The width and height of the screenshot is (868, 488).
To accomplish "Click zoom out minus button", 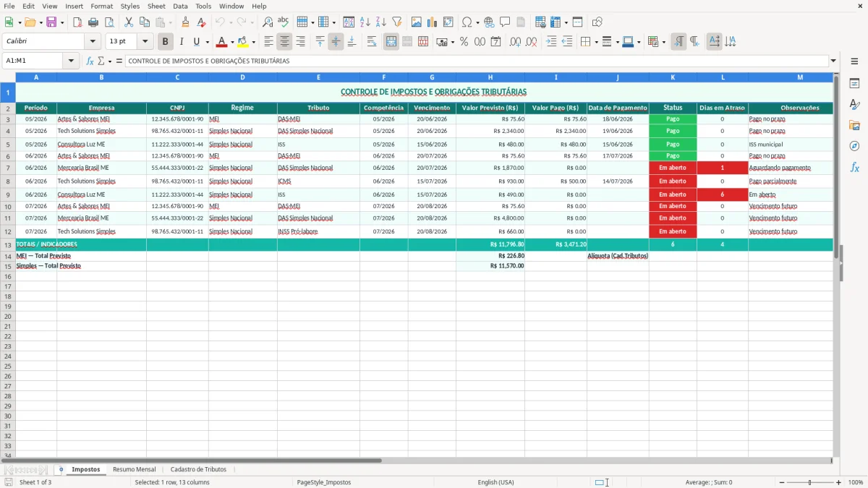I will (780, 482).
